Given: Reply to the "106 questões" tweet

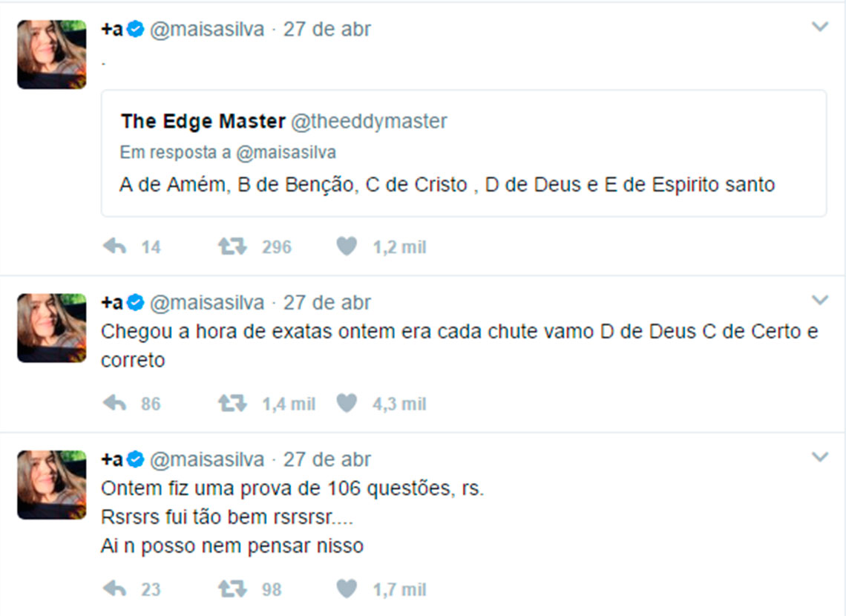Looking at the screenshot, I should pos(114,589).
